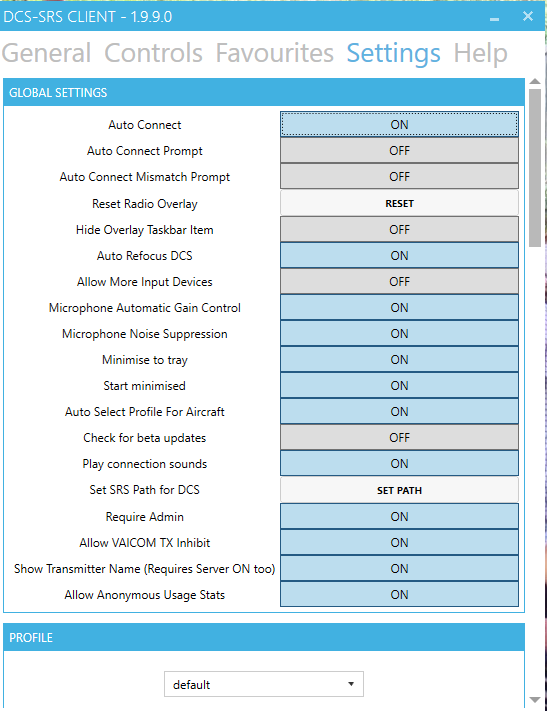The width and height of the screenshot is (547, 711).
Task: Go to the Favourites tab
Action: 274,53
